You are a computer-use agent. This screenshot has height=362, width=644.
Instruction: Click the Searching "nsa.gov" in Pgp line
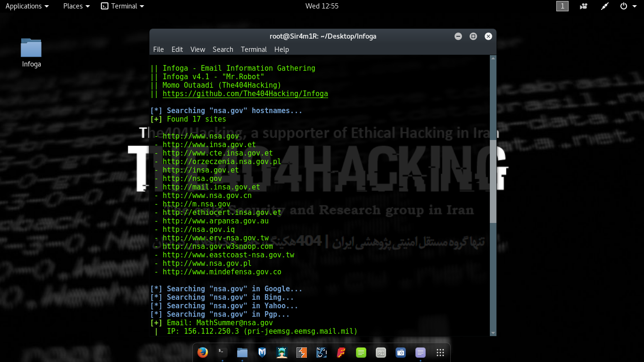tap(220, 314)
